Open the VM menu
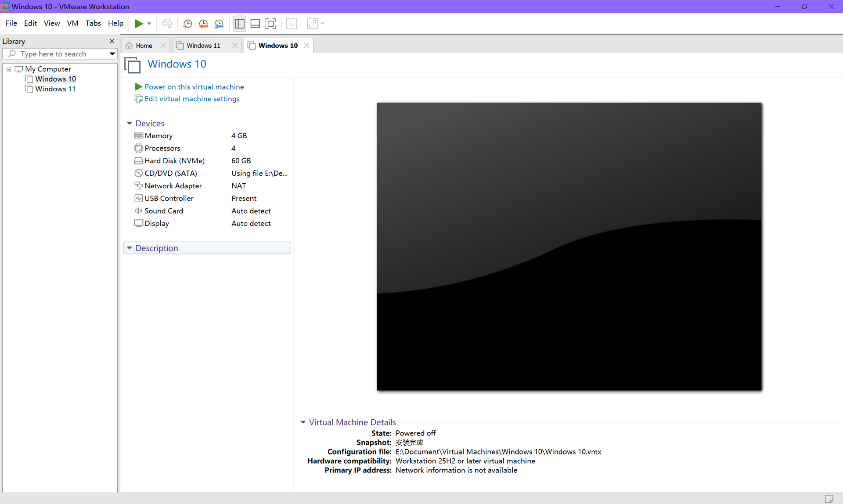 [72, 23]
